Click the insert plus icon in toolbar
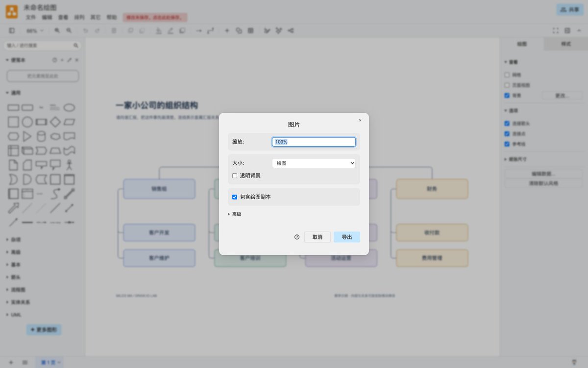Image resolution: width=588 pixels, height=368 pixels. coord(227,30)
